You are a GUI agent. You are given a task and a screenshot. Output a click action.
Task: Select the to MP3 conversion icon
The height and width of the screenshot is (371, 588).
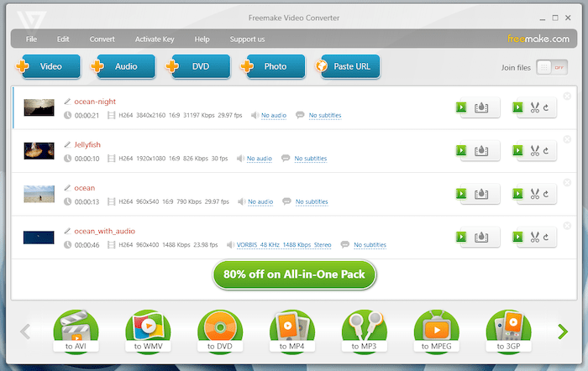pos(365,331)
